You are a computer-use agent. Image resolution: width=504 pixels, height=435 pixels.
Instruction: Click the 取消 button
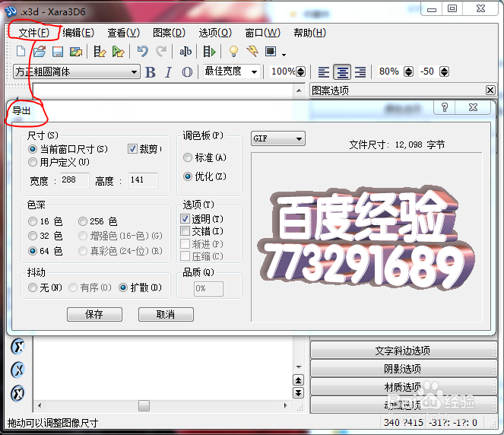tap(166, 314)
